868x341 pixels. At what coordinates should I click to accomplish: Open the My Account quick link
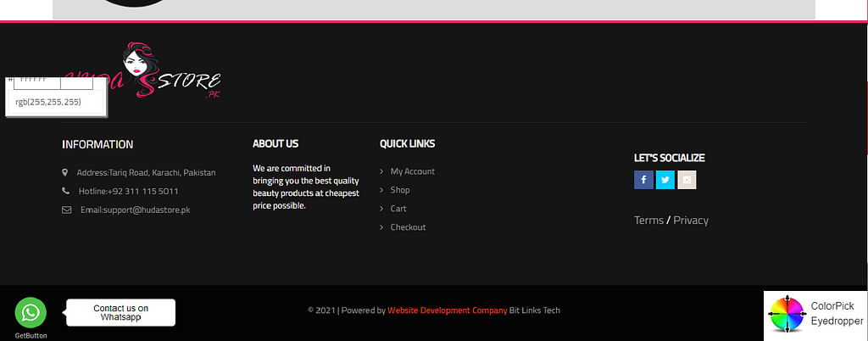click(412, 171)
